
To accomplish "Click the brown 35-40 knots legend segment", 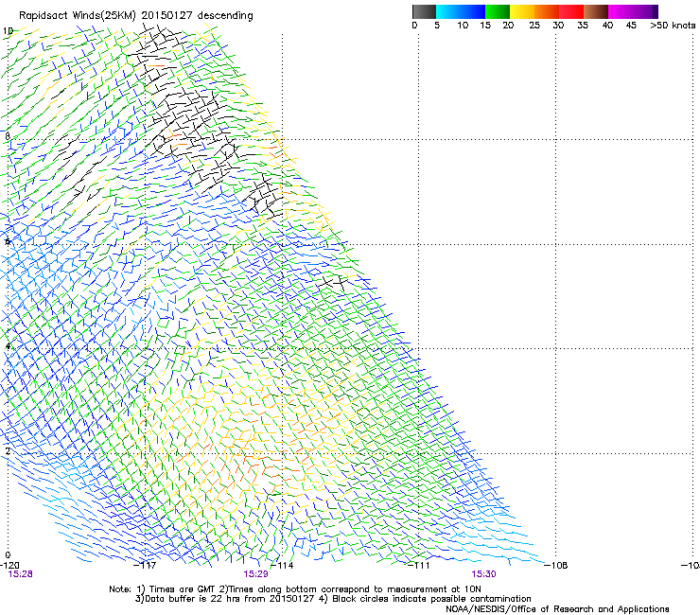I will click(596, 11).
